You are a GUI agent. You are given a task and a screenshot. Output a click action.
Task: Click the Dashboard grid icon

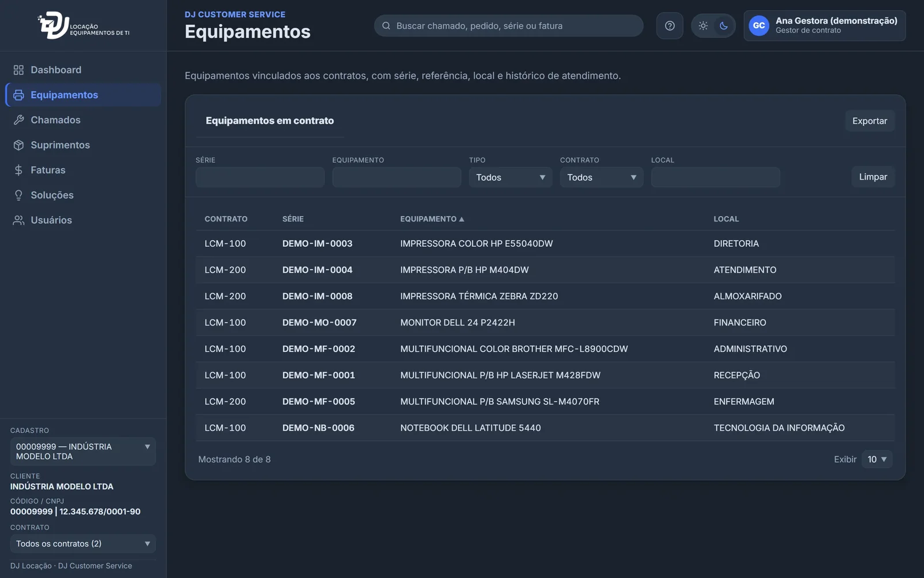point(18,70)
